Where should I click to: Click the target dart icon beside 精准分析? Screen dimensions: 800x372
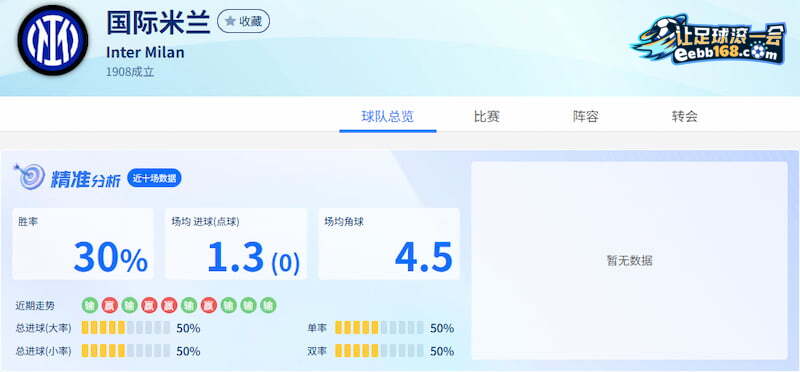point(30,177)
